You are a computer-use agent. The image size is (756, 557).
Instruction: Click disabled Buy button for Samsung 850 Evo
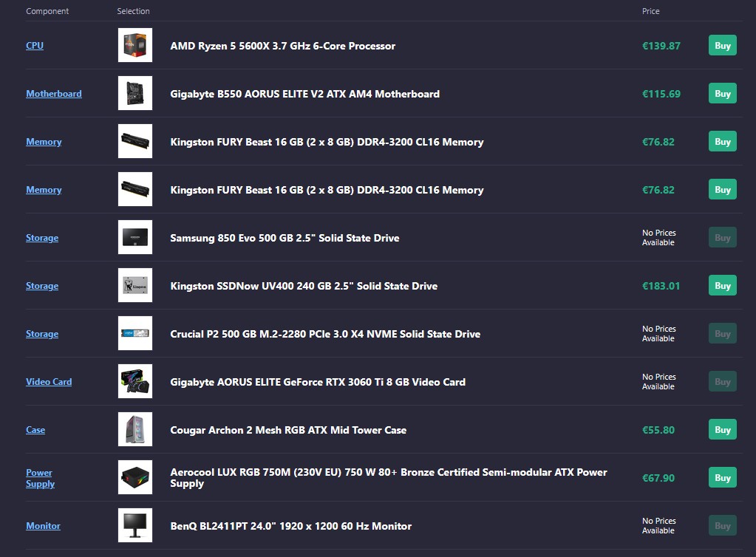tap(722, 238)
